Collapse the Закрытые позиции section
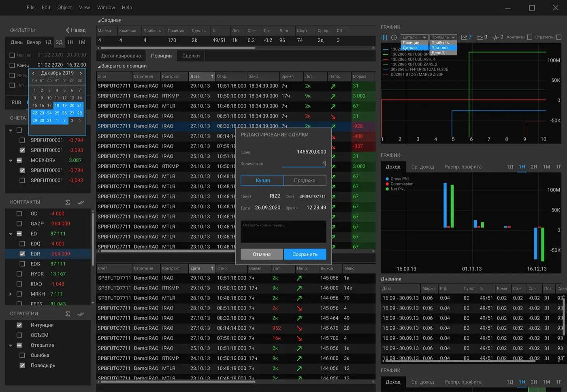Screen dimensions: 567x392 click(x=99, y=66)
